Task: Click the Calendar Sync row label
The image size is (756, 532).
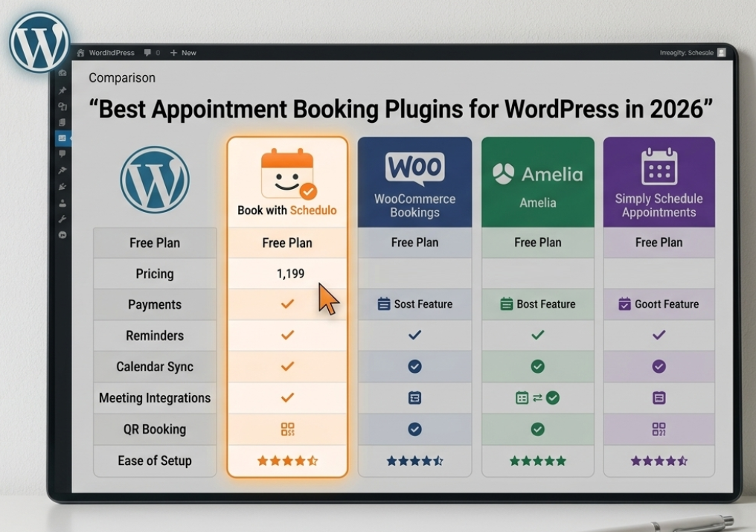Action: tap(155, 367)
